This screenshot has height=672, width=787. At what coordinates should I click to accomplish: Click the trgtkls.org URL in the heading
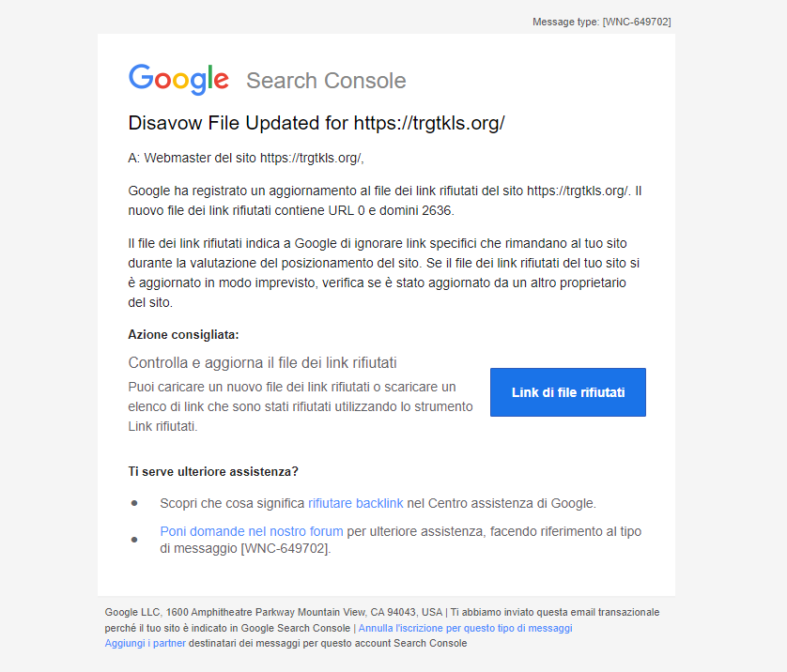(x=429, y=124)
